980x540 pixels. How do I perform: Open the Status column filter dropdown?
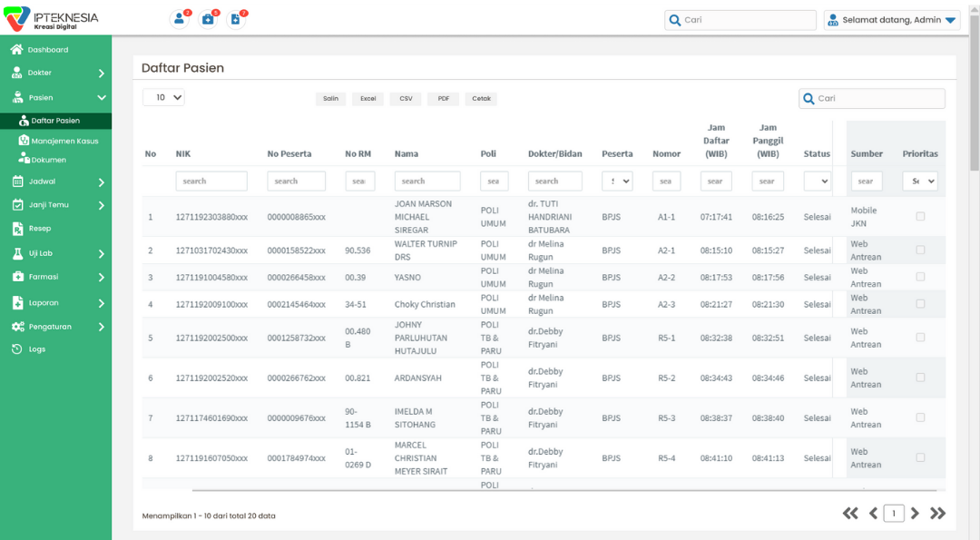(817, 182)
